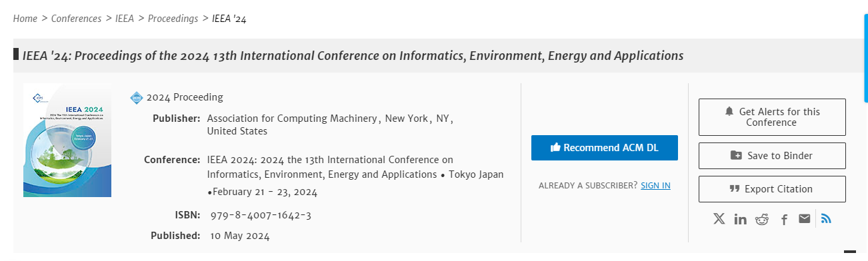
Task: Click the folder-plus icon in Save to Binder
Action: tap(736, 156)
